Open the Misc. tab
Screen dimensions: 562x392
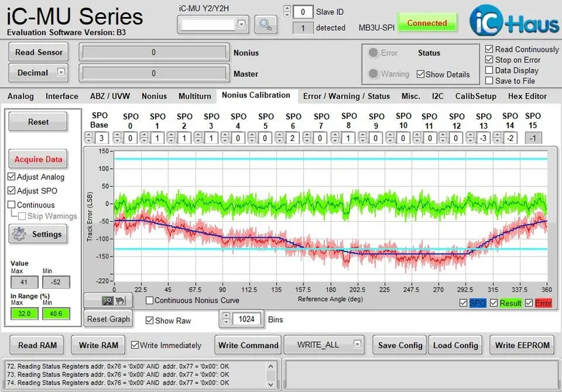pyautogui.click(x=411, y=96)
